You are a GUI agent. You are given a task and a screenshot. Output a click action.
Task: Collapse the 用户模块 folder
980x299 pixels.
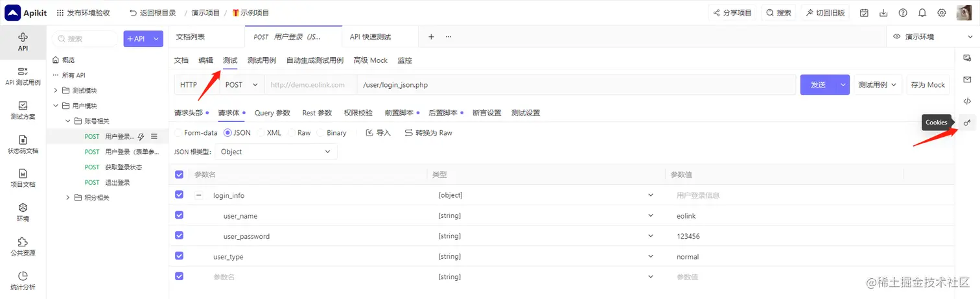[56, 106]
